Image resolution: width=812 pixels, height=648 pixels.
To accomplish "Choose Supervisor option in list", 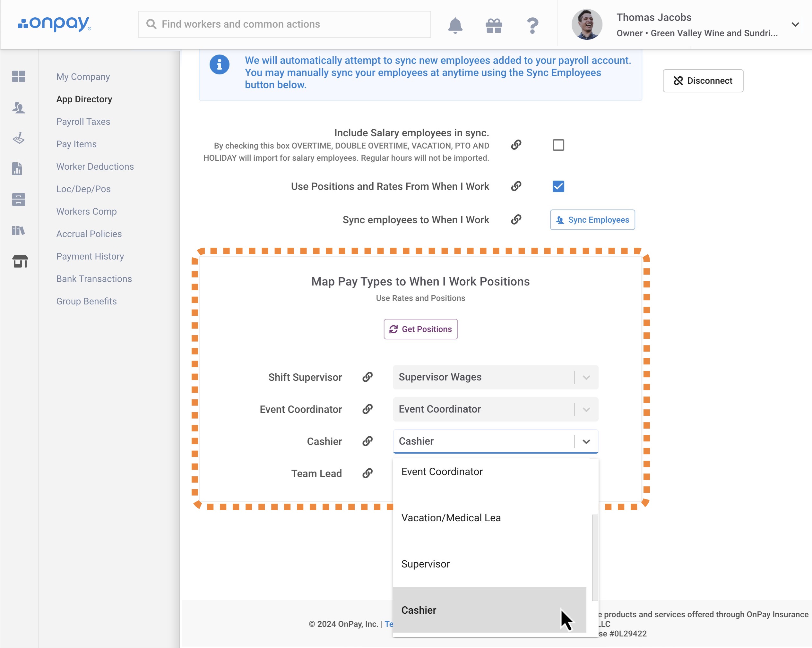I will [x=490, y=564].
